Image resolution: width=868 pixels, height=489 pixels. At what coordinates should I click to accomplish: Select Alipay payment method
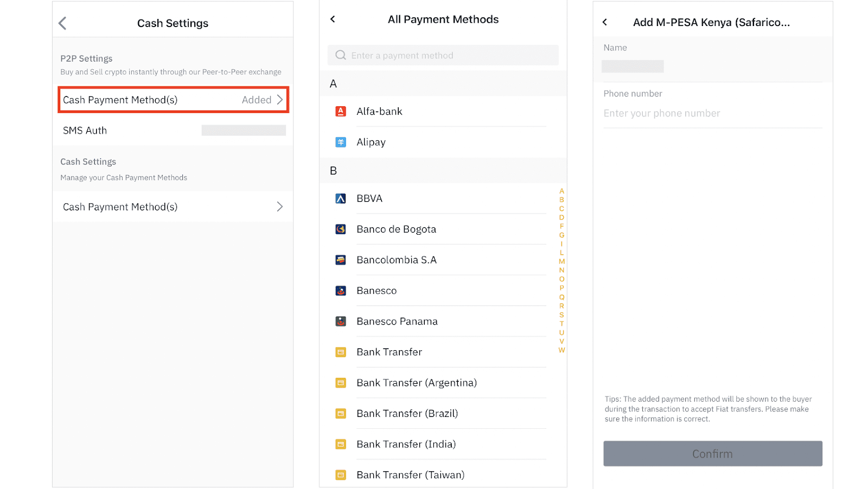point(443,142)
